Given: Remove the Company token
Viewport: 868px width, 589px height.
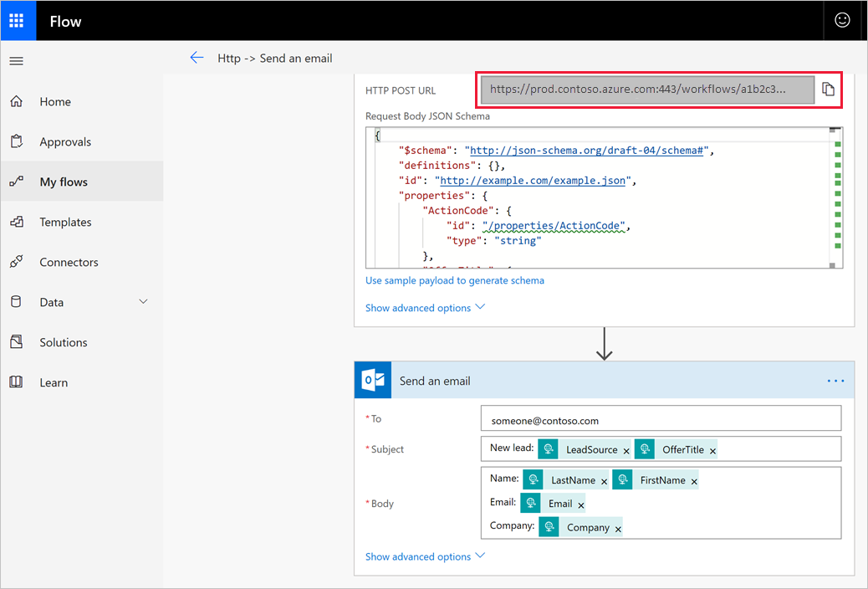Looking at the screenshot, I should 618,529.
